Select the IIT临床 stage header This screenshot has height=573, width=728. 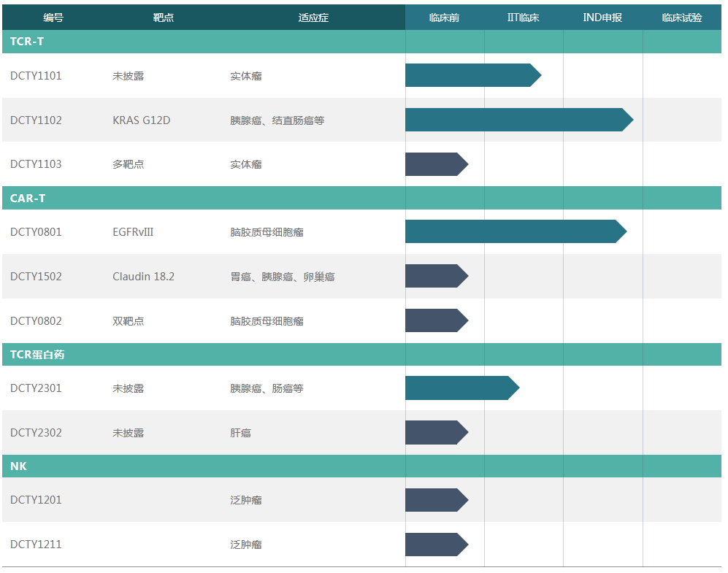[x=524, y=18]
